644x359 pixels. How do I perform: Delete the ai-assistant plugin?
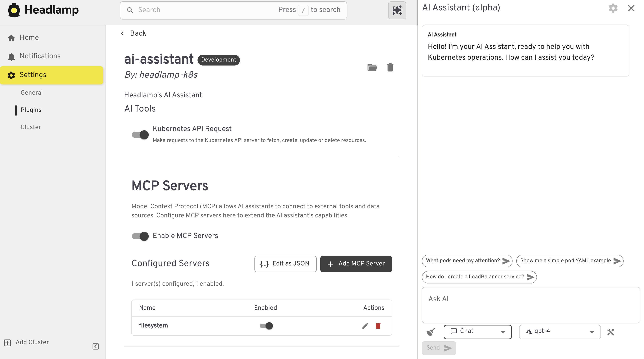(390, 67)
